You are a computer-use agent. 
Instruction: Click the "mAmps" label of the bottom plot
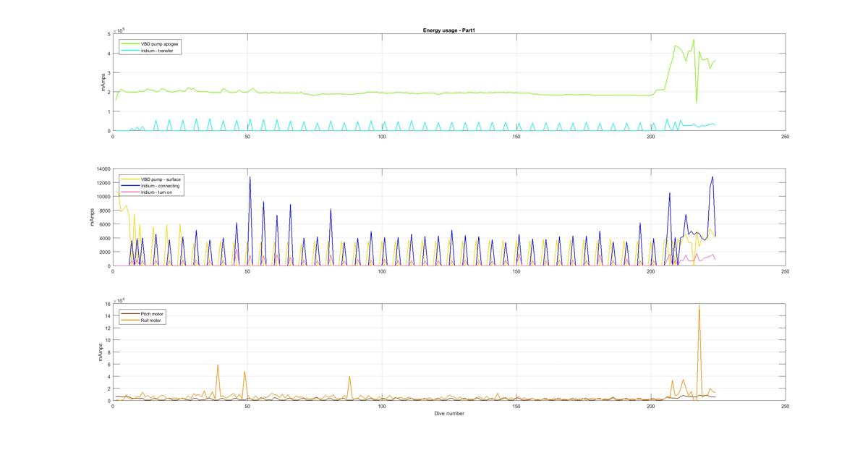click(100, 352)
